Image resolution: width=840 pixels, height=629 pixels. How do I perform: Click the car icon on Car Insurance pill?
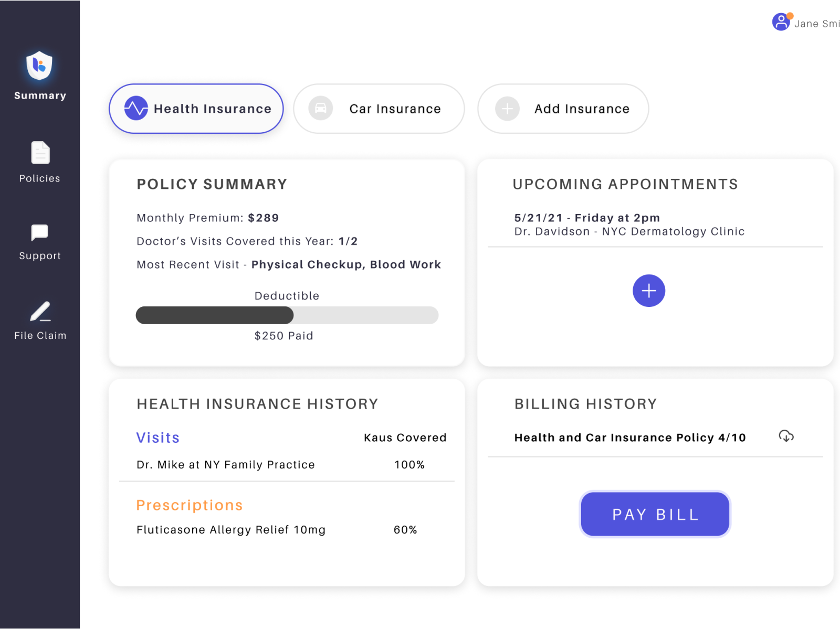pos(321,109)
